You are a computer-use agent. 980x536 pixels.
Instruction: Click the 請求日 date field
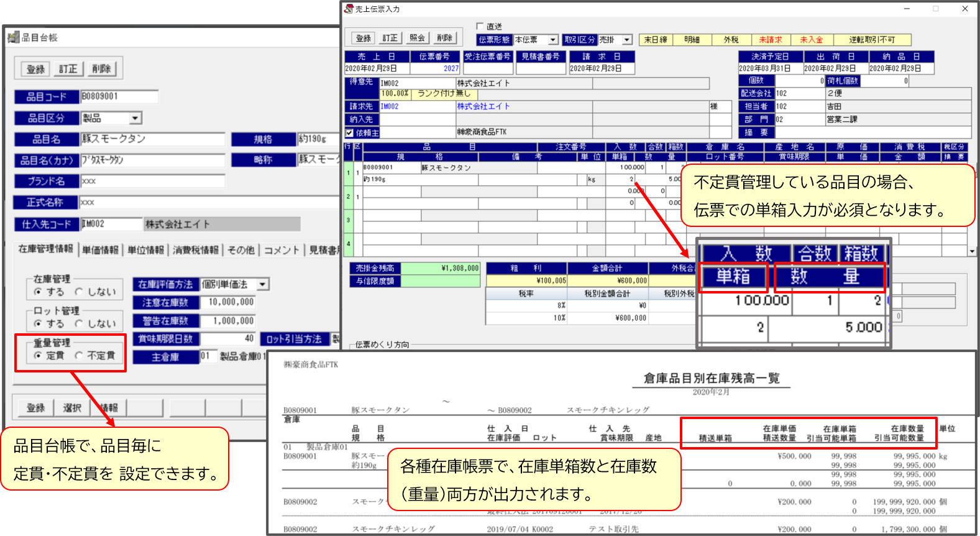point(602,68)
